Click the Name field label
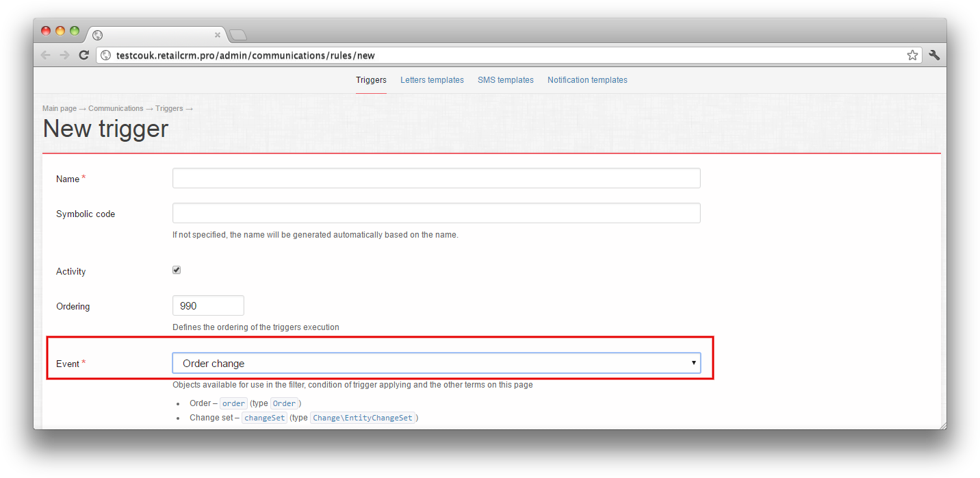This screenshot has height=478, width=980. [x=68, y=179]
